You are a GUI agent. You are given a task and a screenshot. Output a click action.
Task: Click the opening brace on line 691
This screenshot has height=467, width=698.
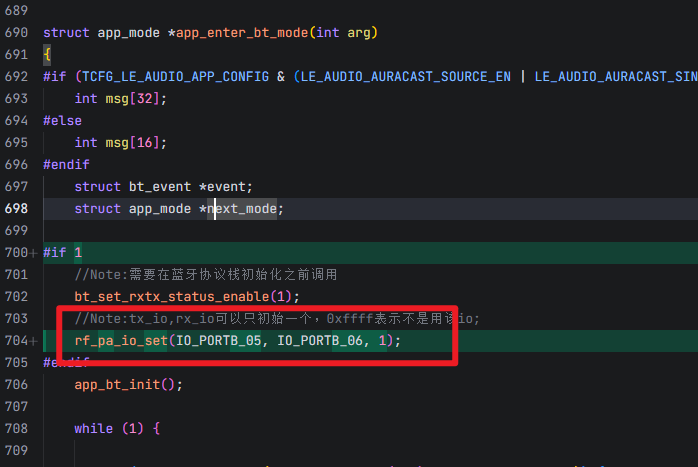coord(47,55)
